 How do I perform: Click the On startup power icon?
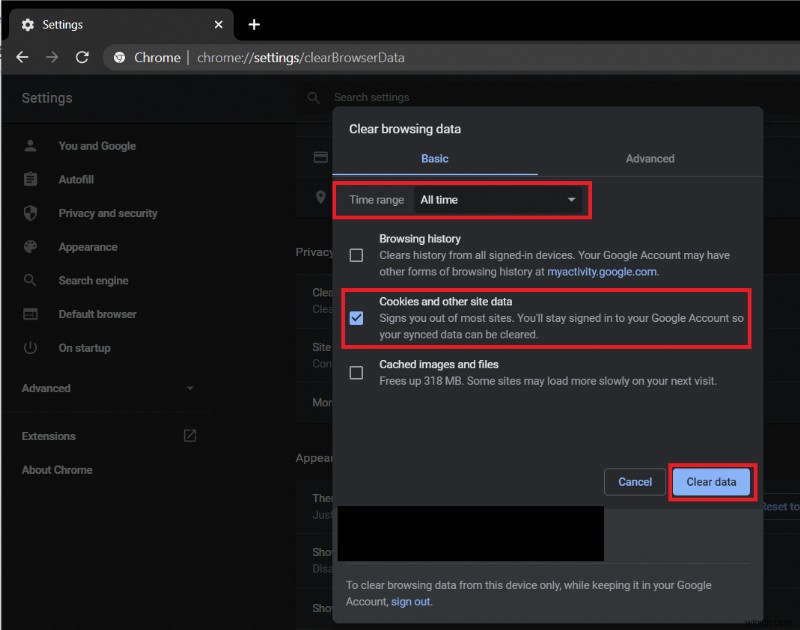(x=31, y=348)
